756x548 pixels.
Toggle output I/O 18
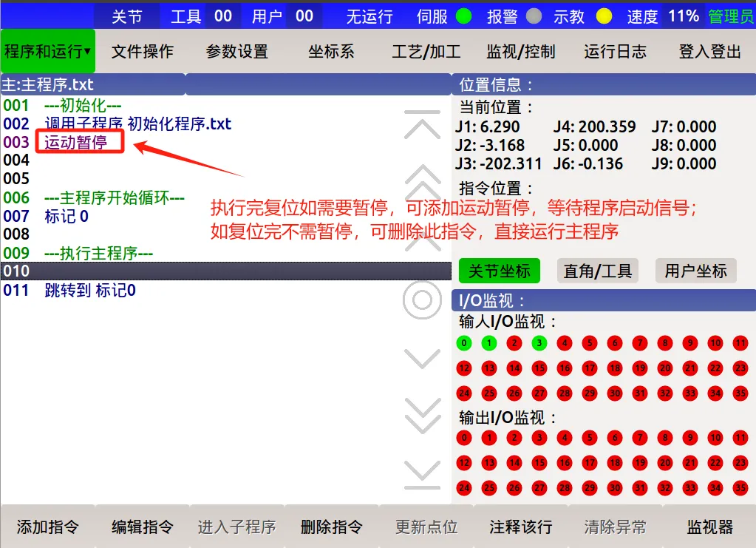click(615, 463)
